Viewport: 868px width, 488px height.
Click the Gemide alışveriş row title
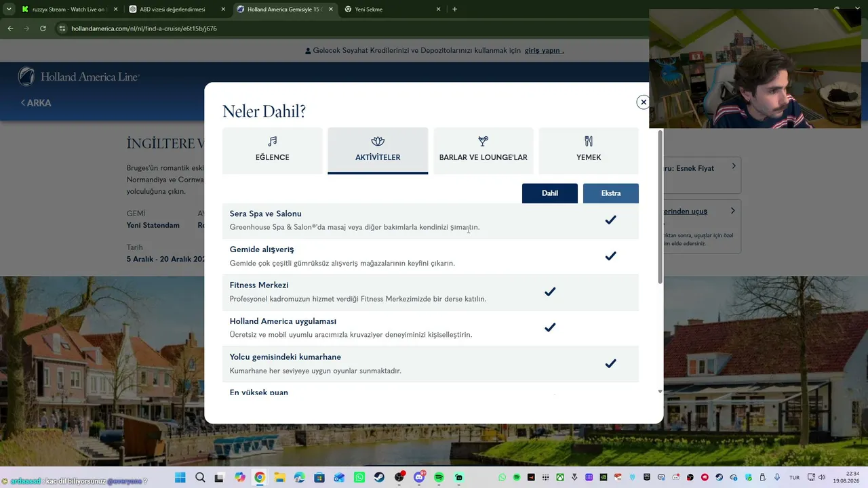(x=262, y=249)
